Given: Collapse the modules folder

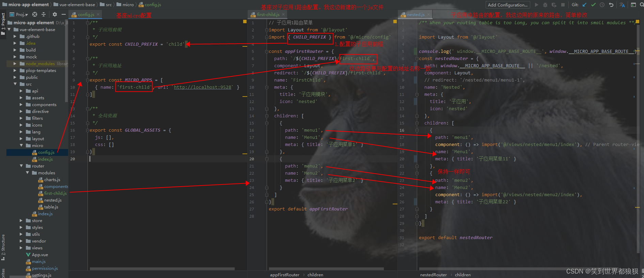Looking at the screenshot, I should (x=27, y=173).
